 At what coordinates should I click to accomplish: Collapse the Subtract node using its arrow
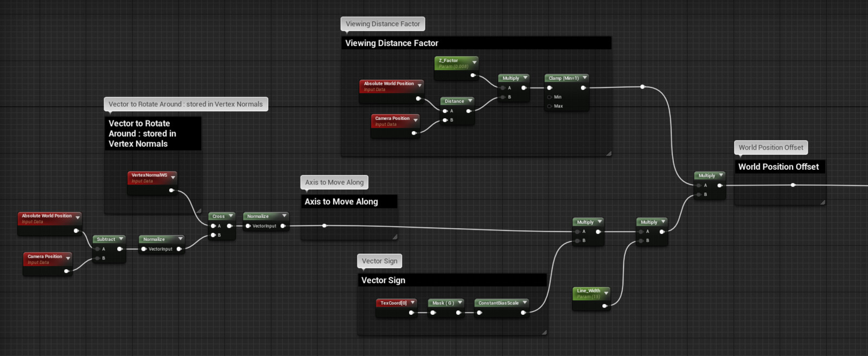click(x=121, y=239)
